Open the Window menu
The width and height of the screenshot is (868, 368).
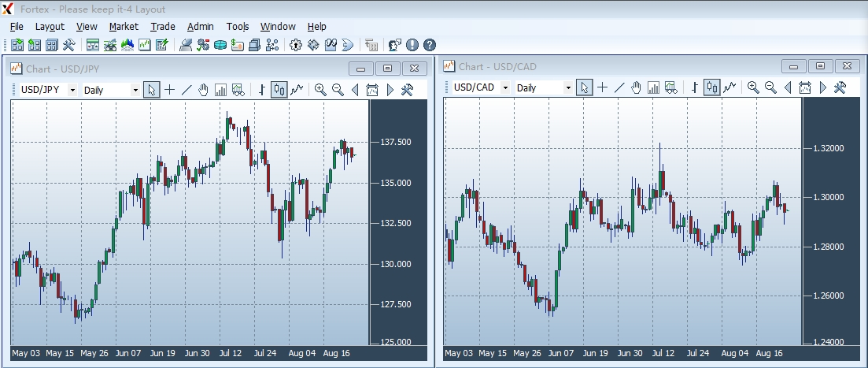278,27
